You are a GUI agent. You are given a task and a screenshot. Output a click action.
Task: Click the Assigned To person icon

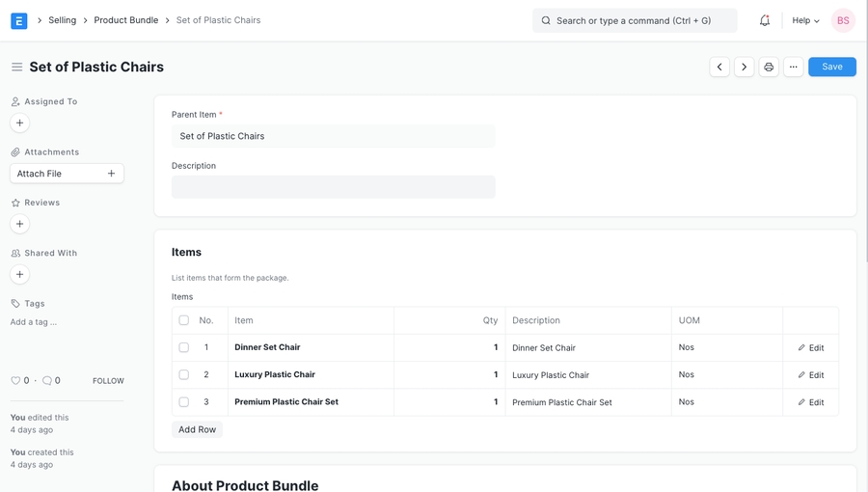tap(15, 102)
